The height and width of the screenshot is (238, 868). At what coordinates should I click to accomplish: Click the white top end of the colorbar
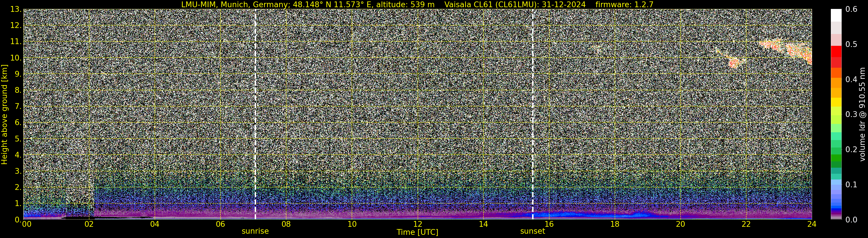836,16
